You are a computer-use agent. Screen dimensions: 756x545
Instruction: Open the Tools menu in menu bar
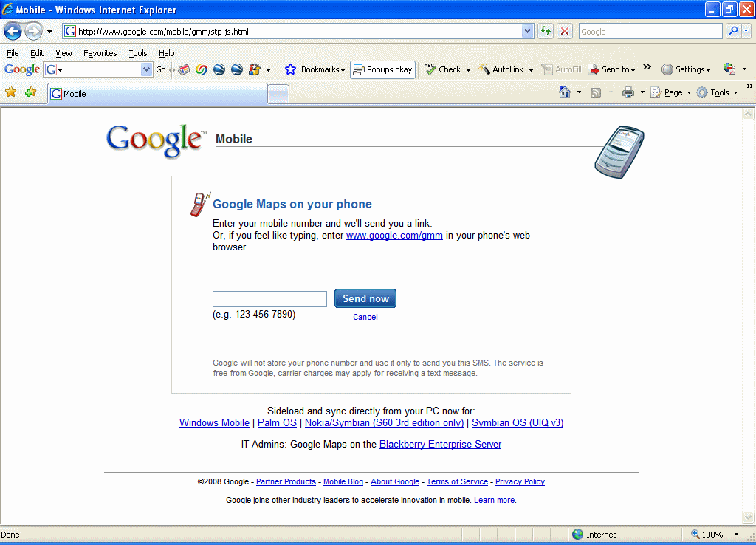(138, 53)
